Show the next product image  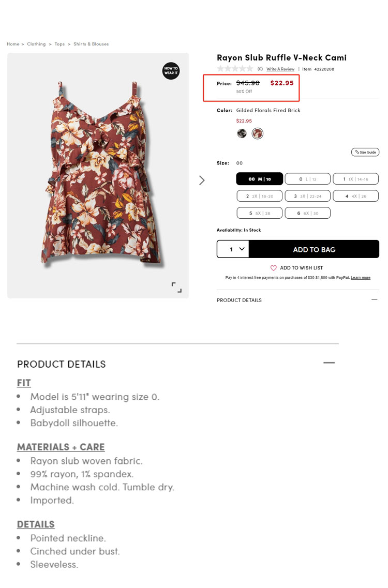(x=202, y=180)
